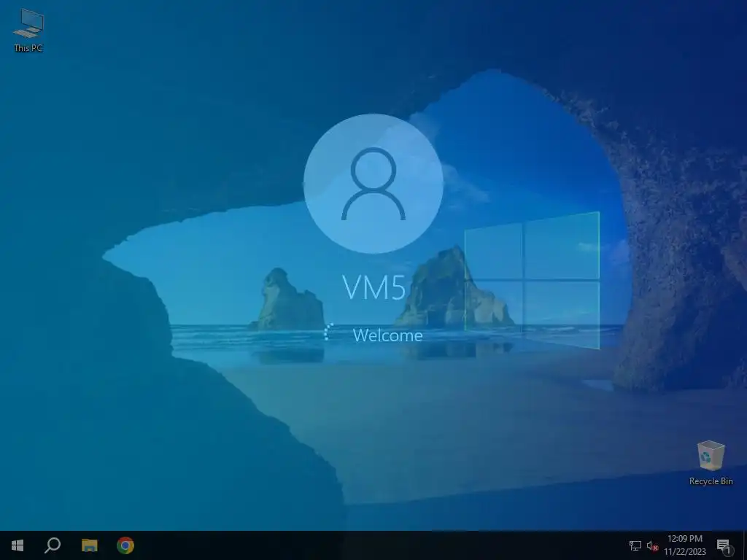Click the Welcome text
The width and height of the screenshot is (747, 560).
[388, 335]
